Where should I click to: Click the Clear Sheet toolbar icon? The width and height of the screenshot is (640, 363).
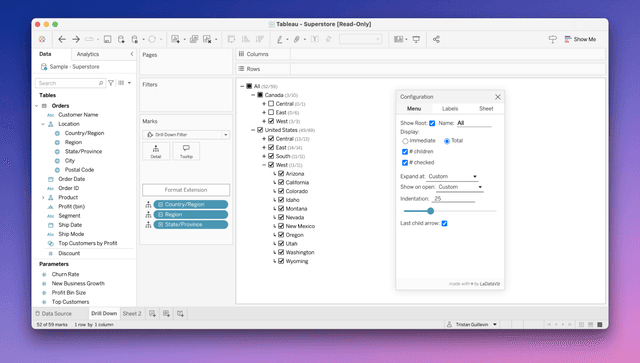point(207,39)
